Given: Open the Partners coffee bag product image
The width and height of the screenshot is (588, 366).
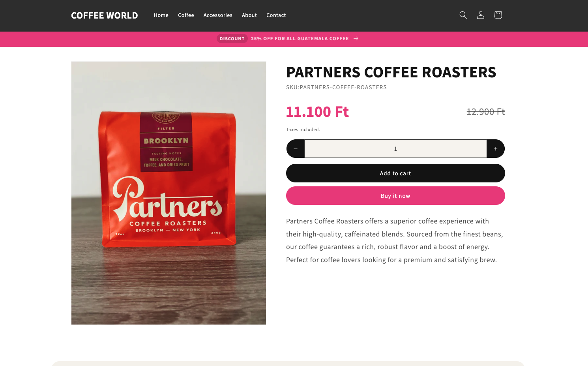Looking at the screenshot, I should [x=169, y=193].
